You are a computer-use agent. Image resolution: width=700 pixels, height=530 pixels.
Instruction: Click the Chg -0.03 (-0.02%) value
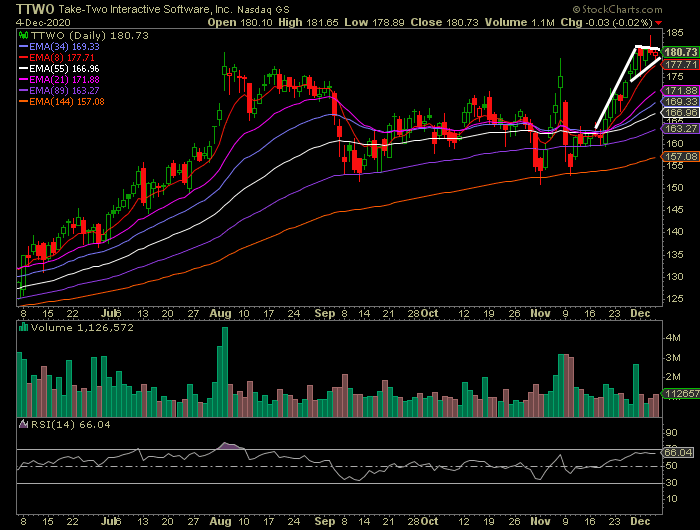pyautogui.click(x=607, y=22)
